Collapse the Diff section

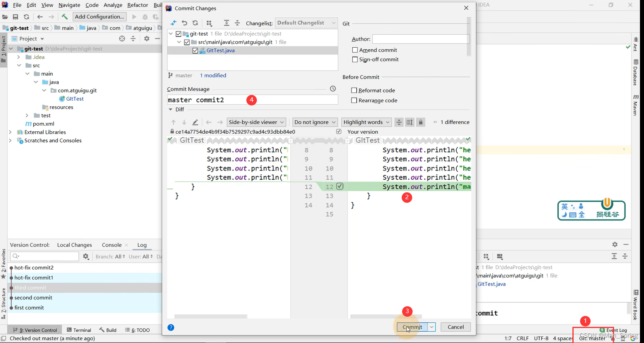(170, 109)
